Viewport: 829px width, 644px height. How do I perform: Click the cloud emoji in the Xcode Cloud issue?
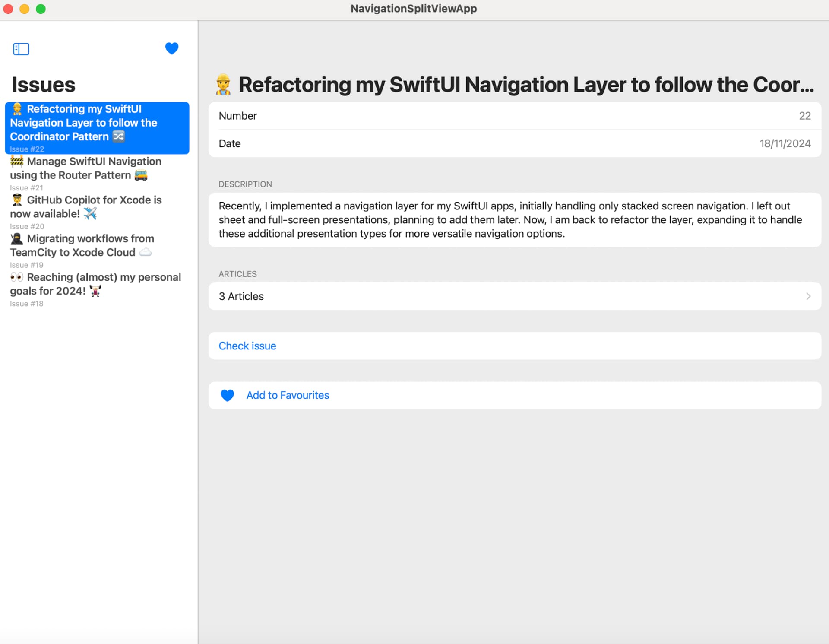coord(146,252)
